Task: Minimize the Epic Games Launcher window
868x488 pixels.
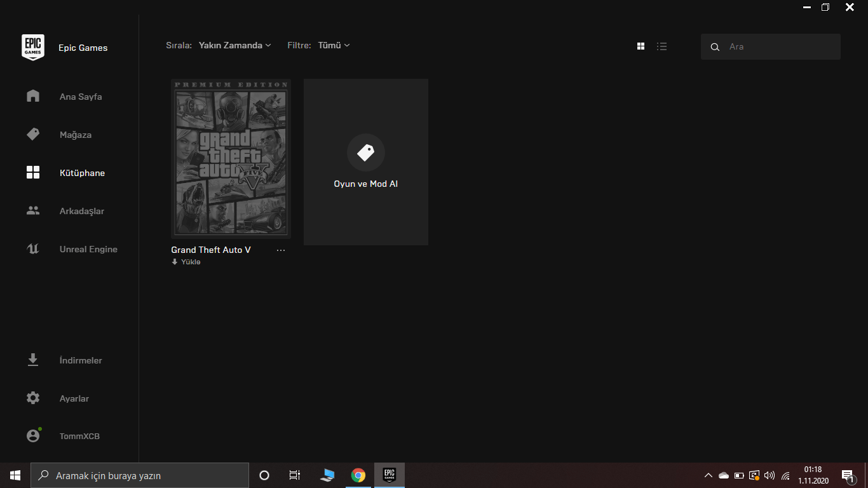Action: (806, 8)
